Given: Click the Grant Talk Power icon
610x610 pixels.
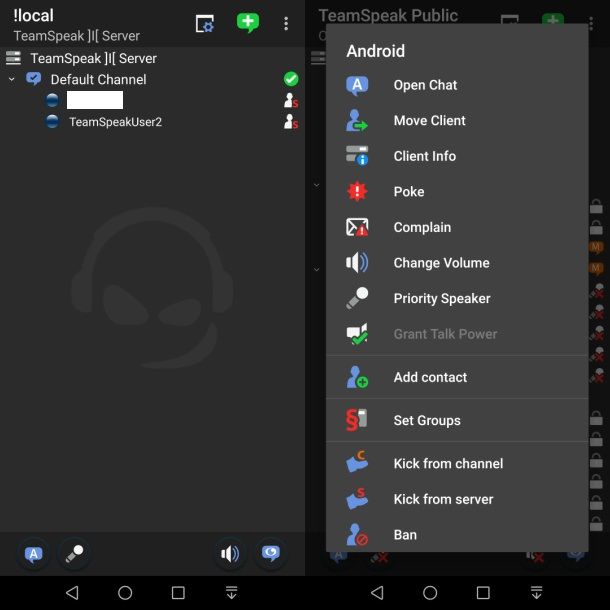Looking at the screenshot, I should pyautogui.click(x=357, y=334).
